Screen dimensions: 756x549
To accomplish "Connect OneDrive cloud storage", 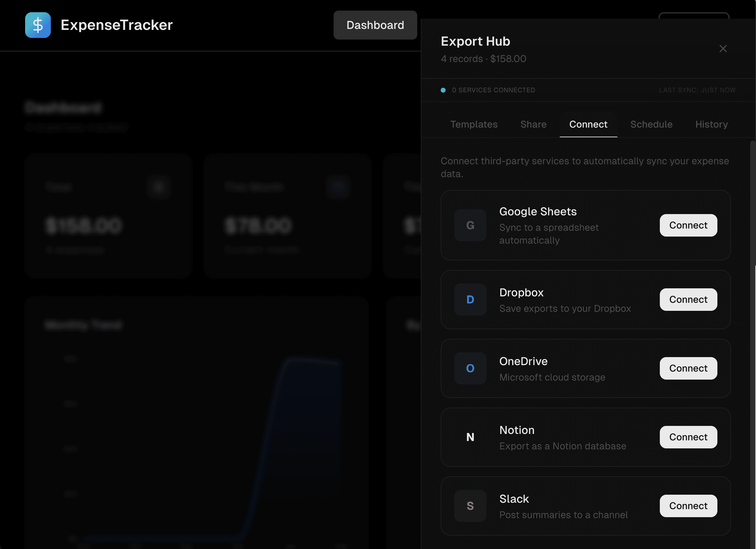I will coord(688,368).
